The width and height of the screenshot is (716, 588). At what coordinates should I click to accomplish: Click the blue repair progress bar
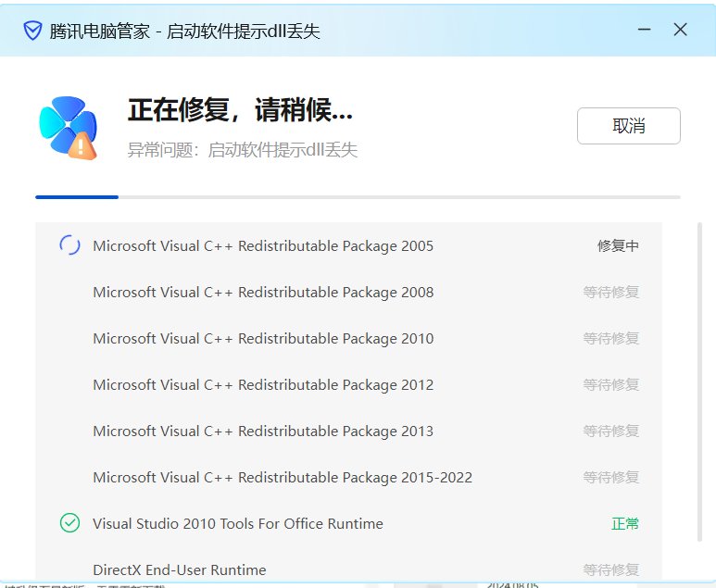click(358, 197)
